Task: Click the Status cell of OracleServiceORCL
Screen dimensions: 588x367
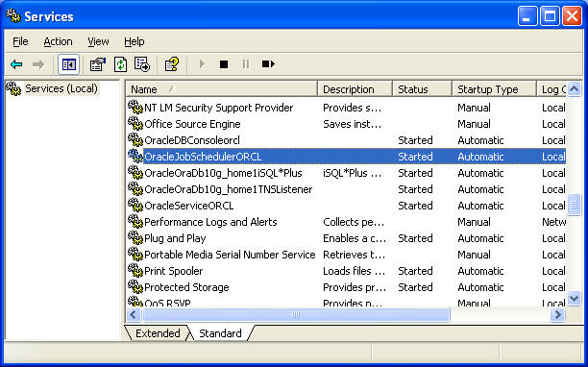Action: (x=415, y=206)
